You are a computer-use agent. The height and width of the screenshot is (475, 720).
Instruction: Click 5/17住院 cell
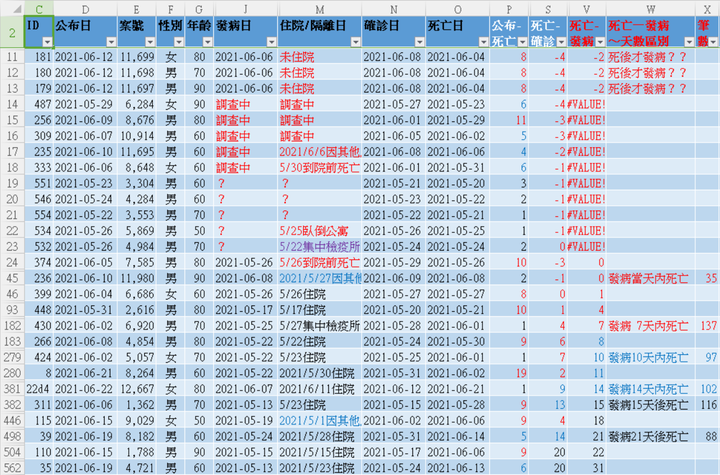320,310
